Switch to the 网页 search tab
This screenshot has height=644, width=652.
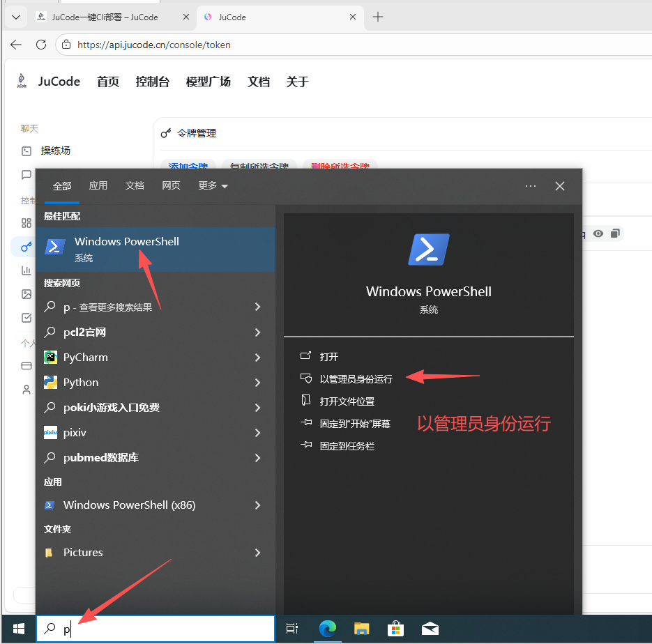coord(171,185)
